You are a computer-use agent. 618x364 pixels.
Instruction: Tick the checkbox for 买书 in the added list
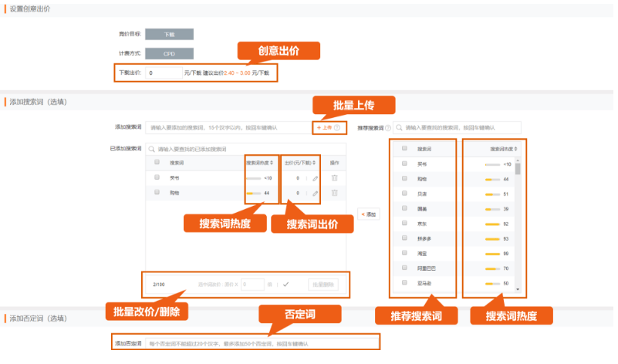click(x=157, y=177)
